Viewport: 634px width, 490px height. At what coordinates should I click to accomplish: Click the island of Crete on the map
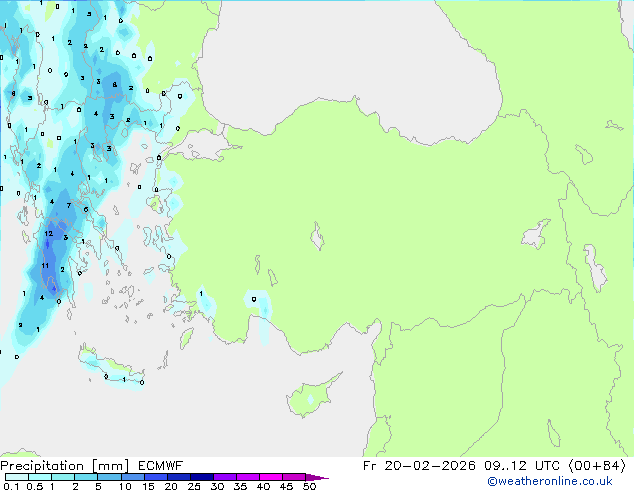[x=111, y=367]
